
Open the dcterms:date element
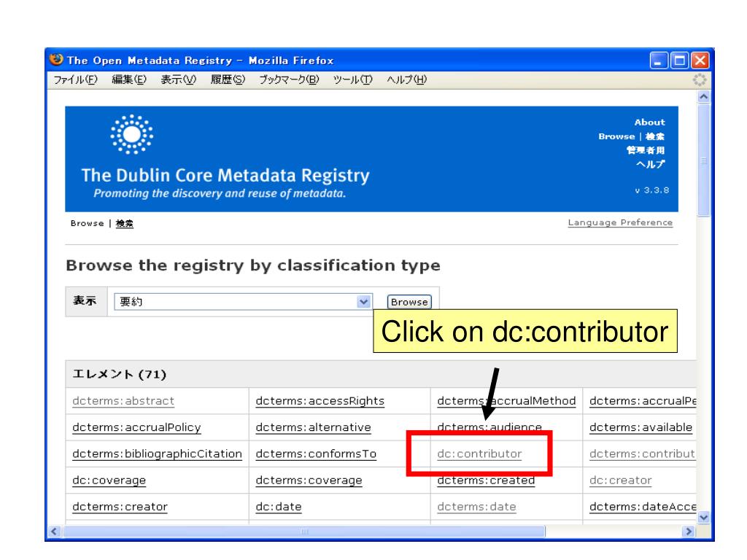tap(476, 507)
